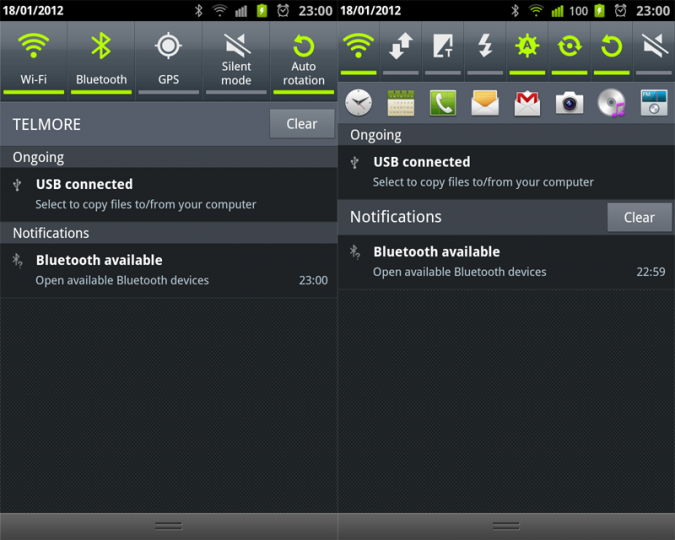Clear notifications in the right panel
Image resolution: width=675 pixels, height=540 pixels.
pyautogui.click(x=639, y=217)
